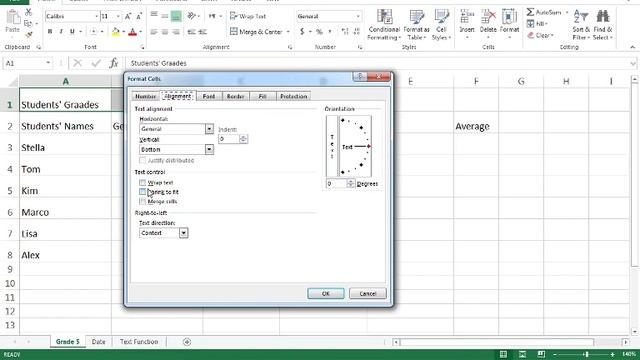The width and height of the screenshot is (640, 360).
Task: Click the Font Color red swatch
Action: click(x=132, y=32)
